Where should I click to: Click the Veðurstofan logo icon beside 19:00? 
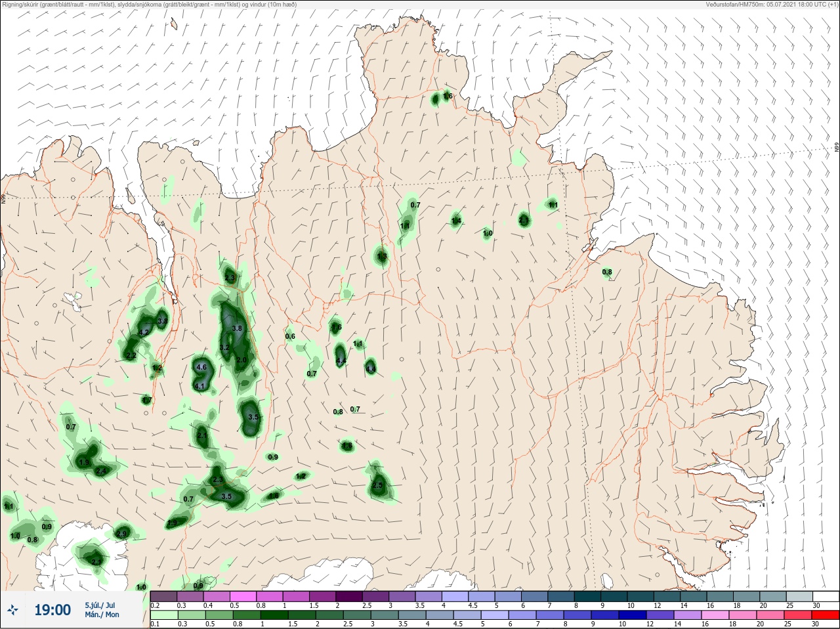12,611
